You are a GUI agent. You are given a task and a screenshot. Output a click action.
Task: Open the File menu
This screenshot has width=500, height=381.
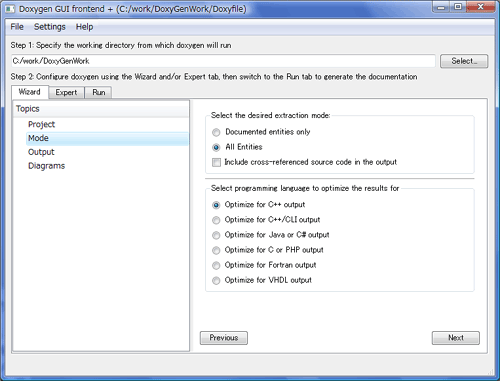click(17, 27)
